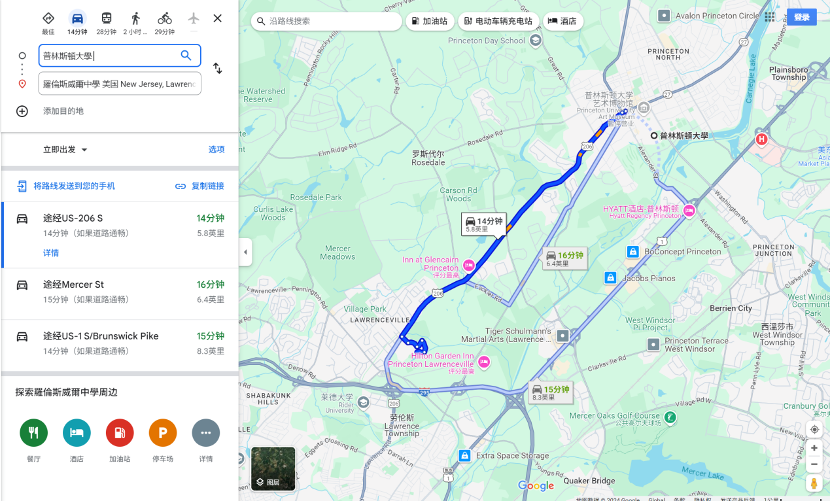Collapse the side panel with arrow tab

click(x=245, y=252)
